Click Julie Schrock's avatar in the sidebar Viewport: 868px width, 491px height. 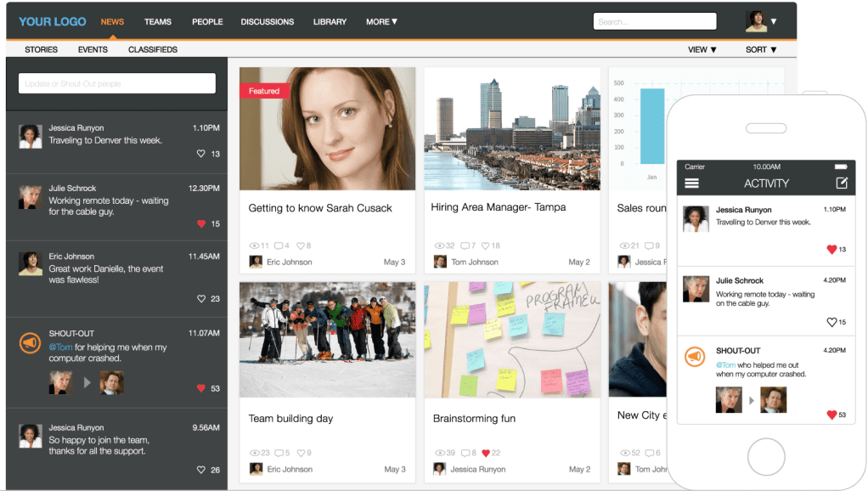(x=31, y=197)
